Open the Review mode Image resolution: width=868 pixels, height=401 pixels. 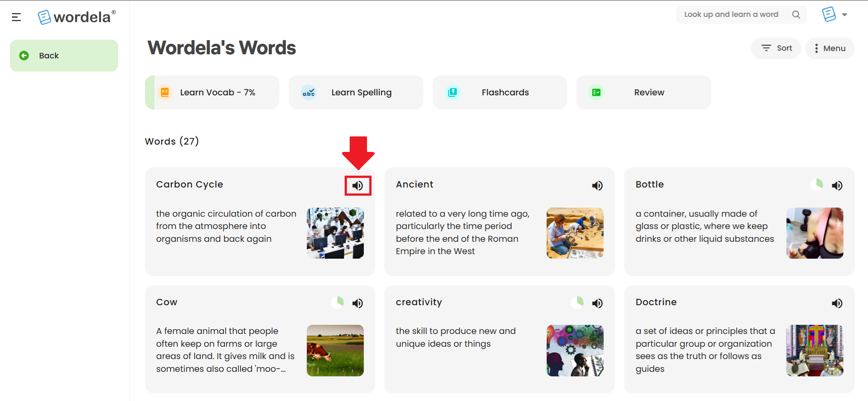[643, 93]
